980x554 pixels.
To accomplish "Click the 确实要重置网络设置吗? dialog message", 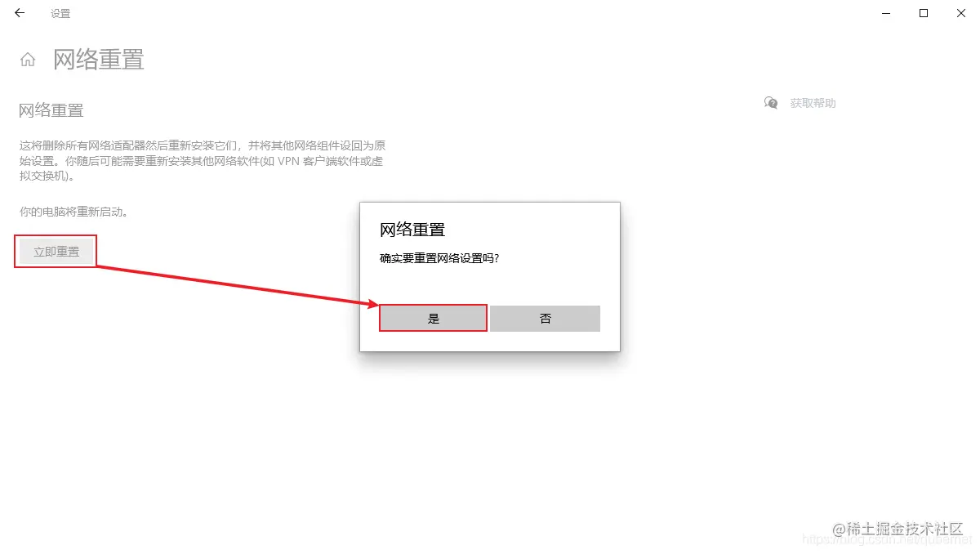I will (439, 258).
